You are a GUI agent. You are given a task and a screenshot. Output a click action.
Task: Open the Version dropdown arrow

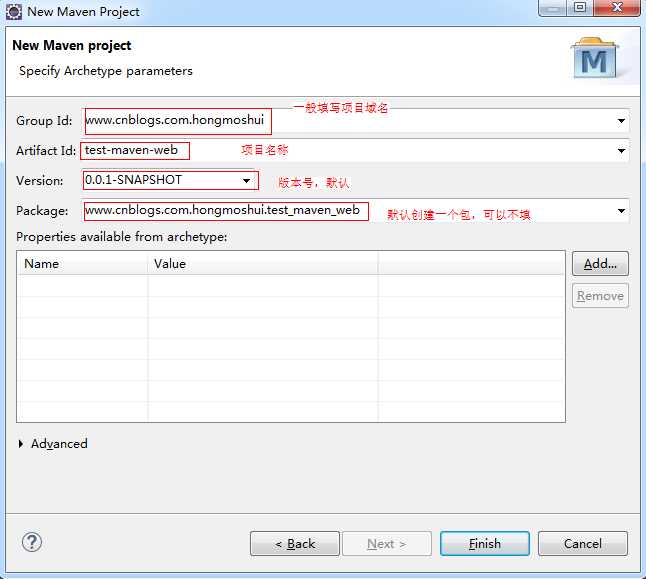(x=246, y=180)
